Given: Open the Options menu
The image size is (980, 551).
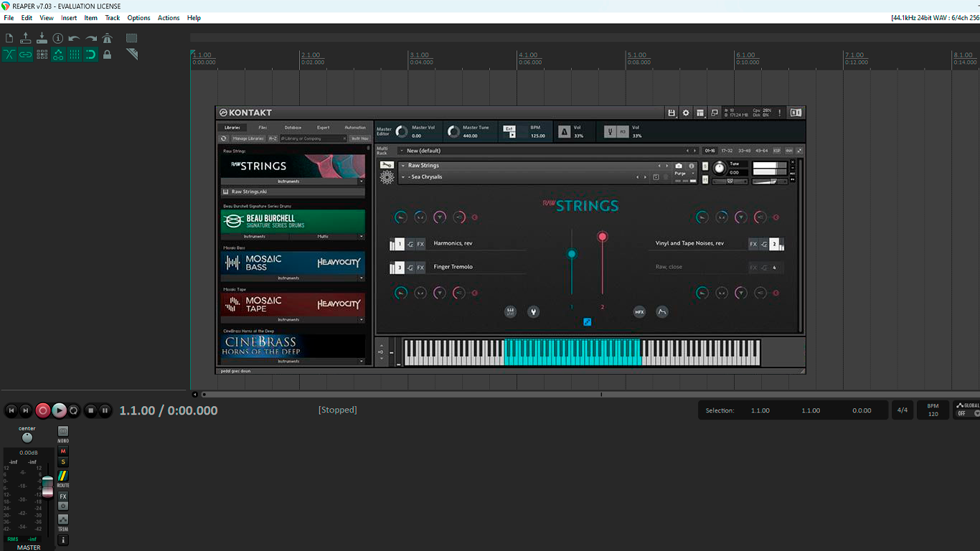Looking at the screenshot, I should click(x=138, y=18).
